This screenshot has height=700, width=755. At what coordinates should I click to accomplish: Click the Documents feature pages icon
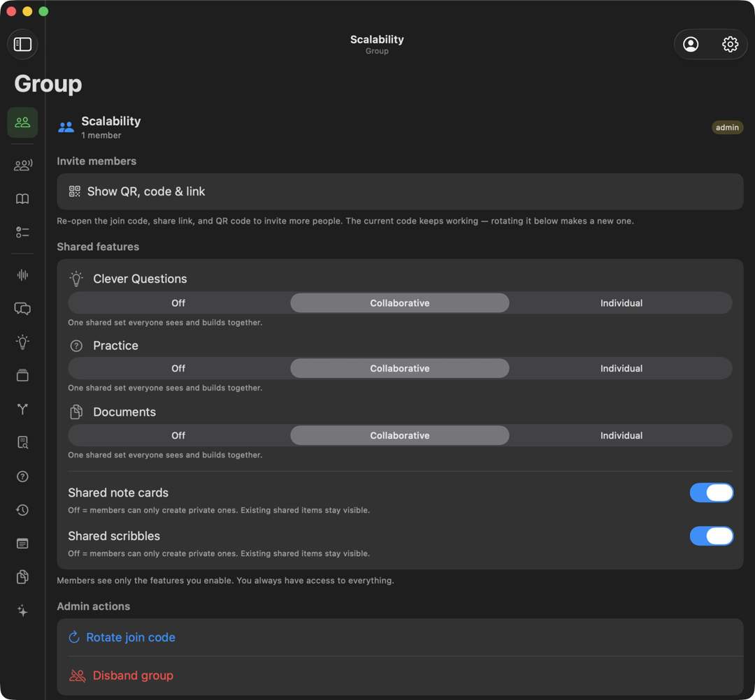(x=76, y=411)
